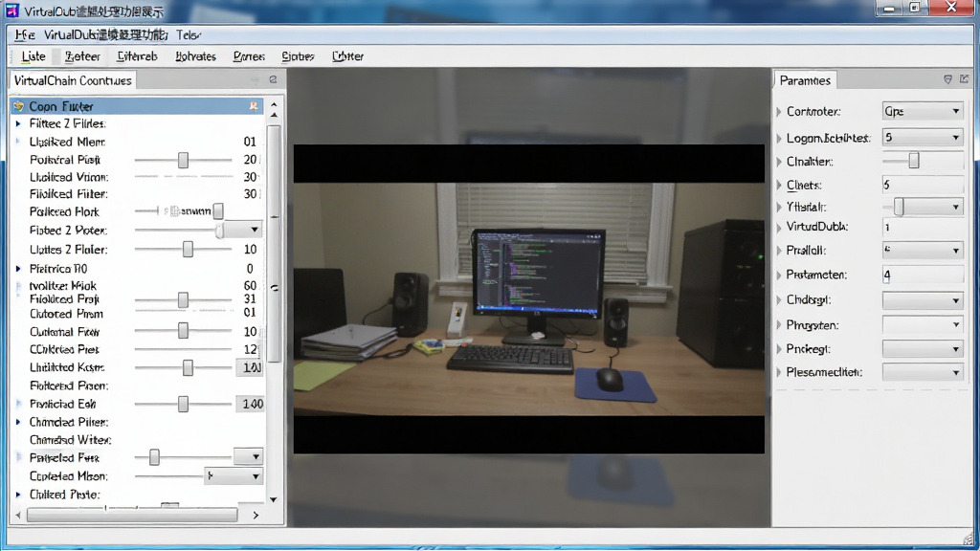This screenshot has width=980, height=551.
Task: Click the shield icon in Paramnes panel header
Action: click(947, 79)
